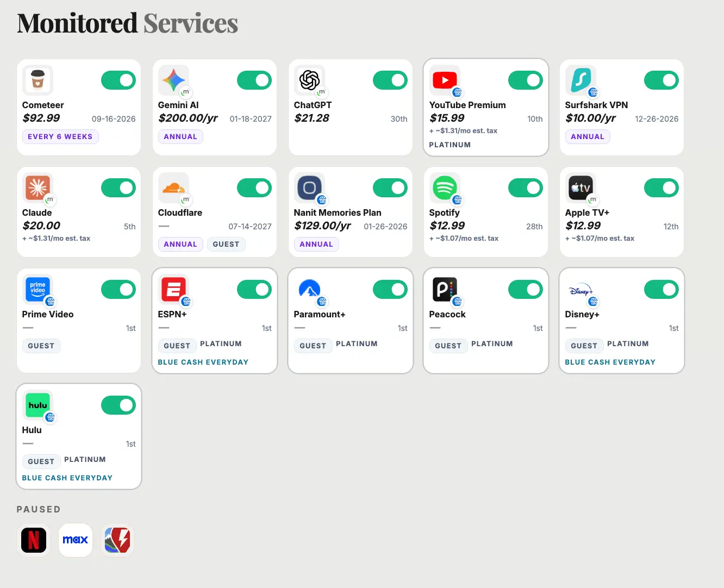Turn off the Claude toggle
Screen dimensions: 724x588
point(118,188)
